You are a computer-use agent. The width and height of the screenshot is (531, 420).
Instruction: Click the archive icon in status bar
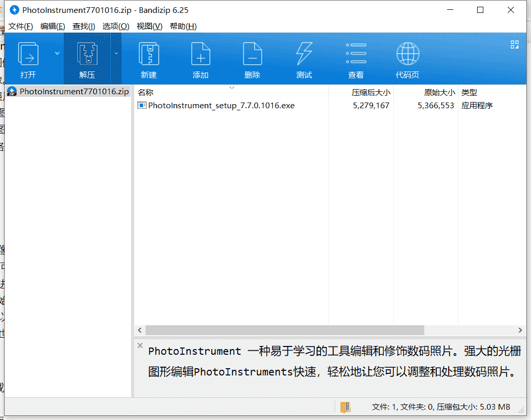(x=345, y=407)
